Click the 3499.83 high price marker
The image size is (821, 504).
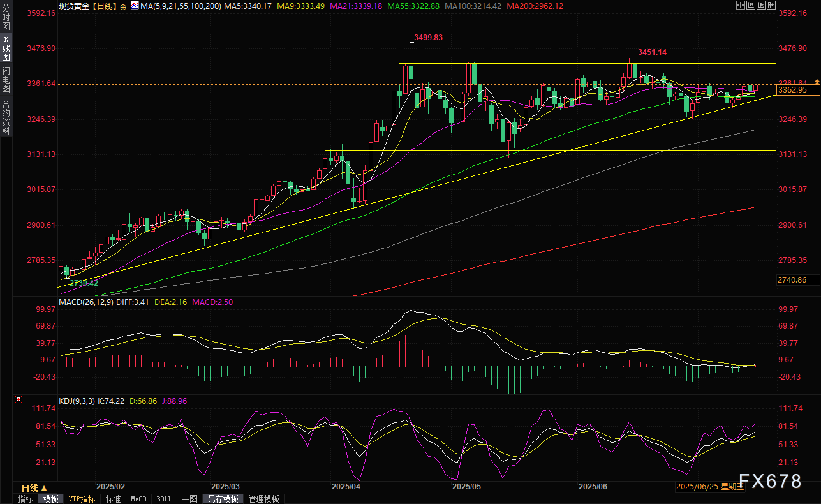[428, 38]
